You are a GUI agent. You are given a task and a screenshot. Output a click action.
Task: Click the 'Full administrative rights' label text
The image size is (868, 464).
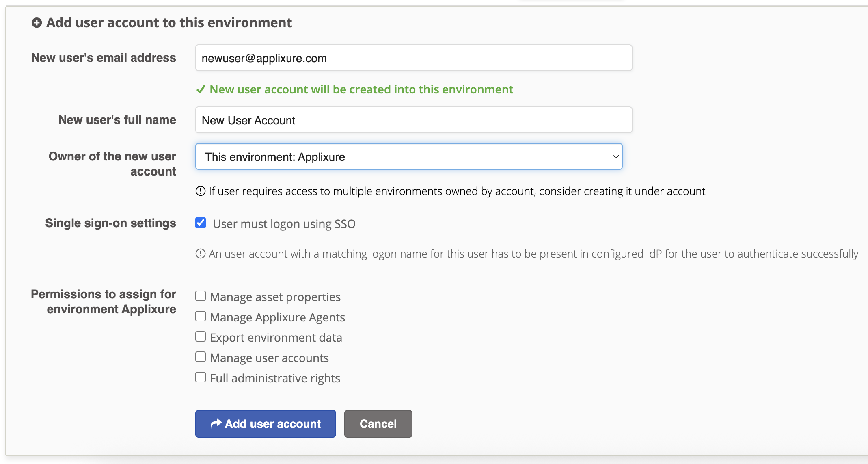click(275, 378)
